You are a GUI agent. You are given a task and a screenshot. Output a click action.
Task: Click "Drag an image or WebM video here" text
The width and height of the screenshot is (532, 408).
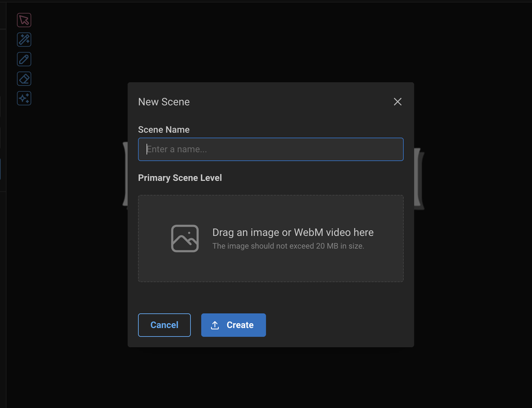[x=293, y=232]
